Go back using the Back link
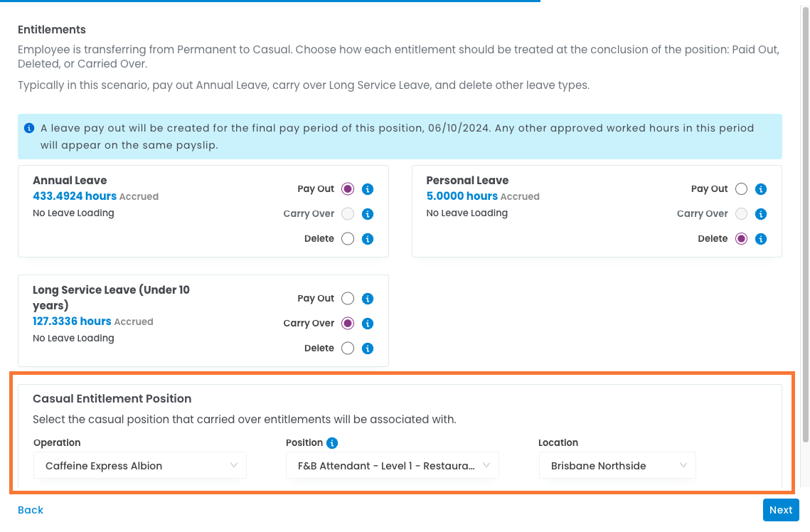The height and width of the screenshot is (532, 810). click(31, 510)
